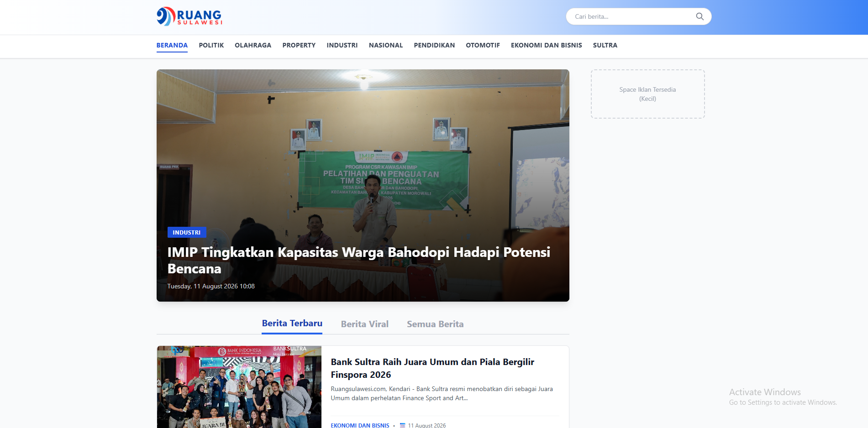
Task: Open the Bank Sultra Raih Juara Umum article
Action: point(432,368)
